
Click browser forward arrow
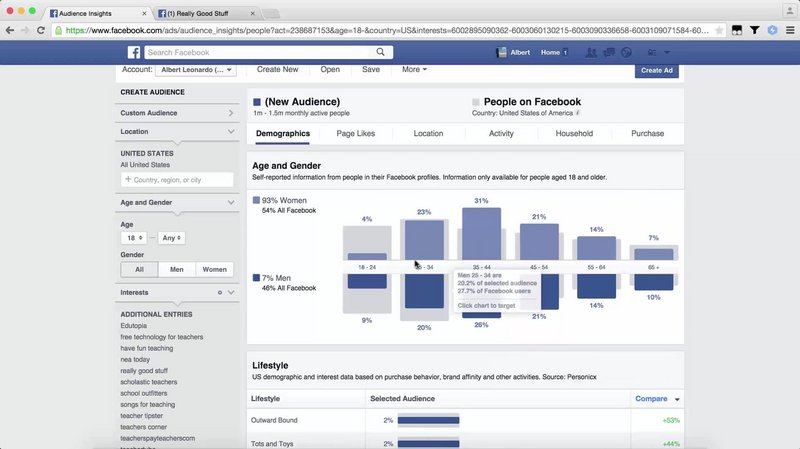click(25, 30)
